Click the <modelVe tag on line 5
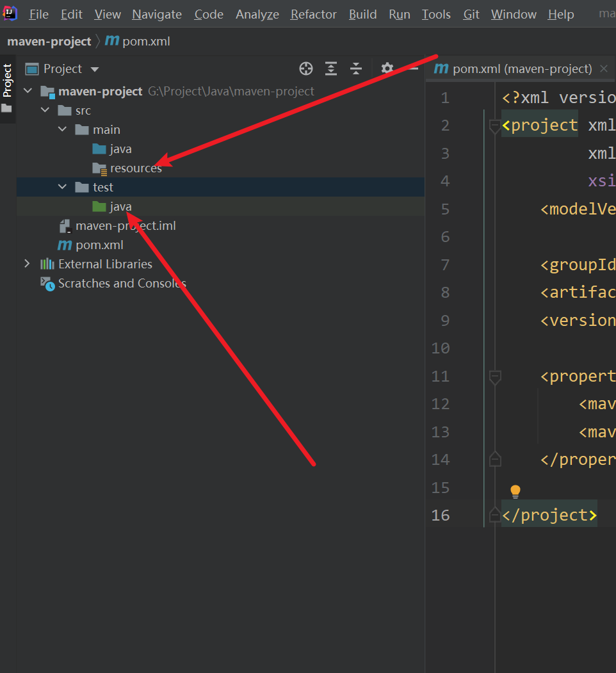The width and height of the screenshot is (616, 673). [578, 209]
